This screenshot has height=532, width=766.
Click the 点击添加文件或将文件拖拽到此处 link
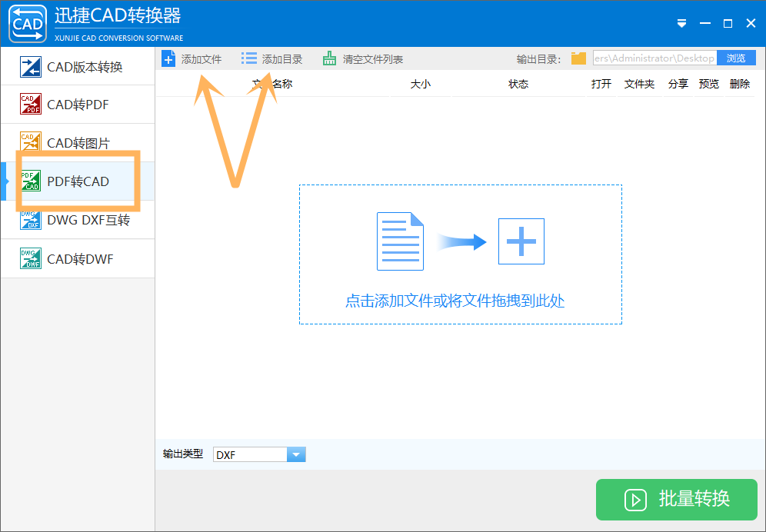[x=455, y=301]
